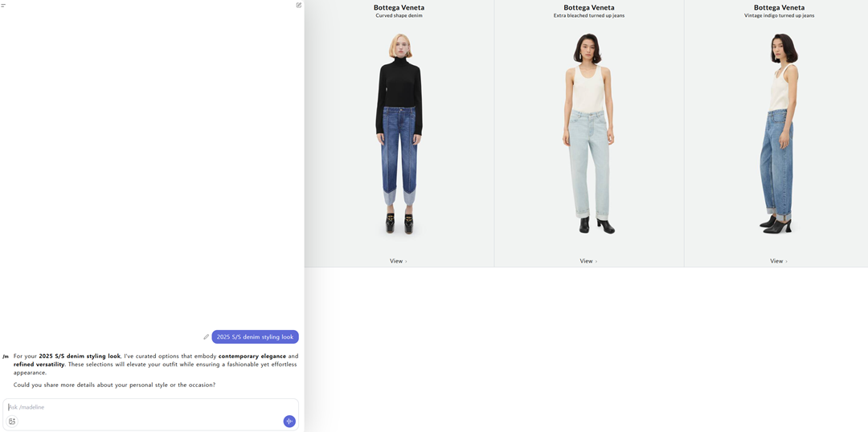The height and width of the screenshot is (432, 868).
Task: Open the Vintage indigo jeans model photo
Action: [x=779, y=134]
